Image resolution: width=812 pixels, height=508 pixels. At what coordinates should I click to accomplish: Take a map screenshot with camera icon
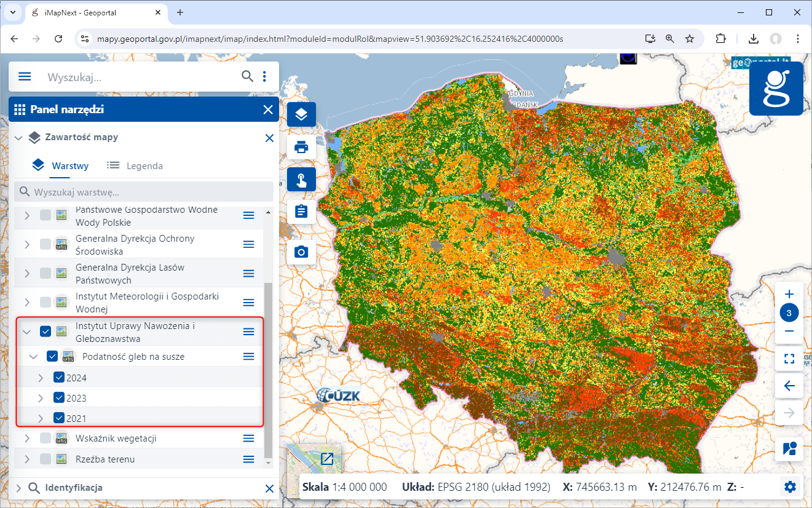[301, 252]
